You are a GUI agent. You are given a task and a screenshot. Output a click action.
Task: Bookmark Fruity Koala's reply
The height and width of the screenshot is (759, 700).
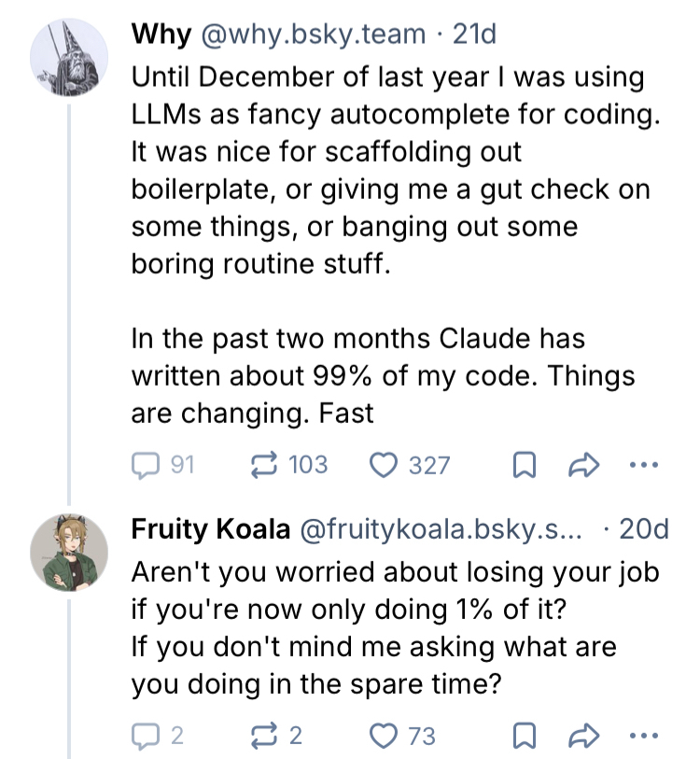point(525,736)
